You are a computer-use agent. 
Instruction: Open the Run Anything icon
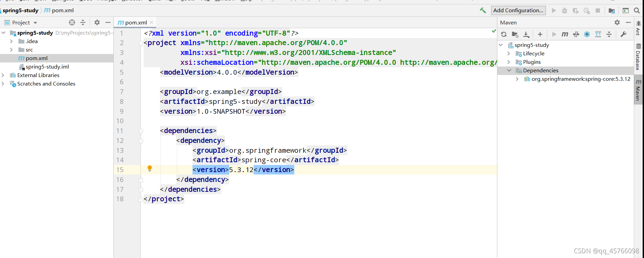pos(626,11)
